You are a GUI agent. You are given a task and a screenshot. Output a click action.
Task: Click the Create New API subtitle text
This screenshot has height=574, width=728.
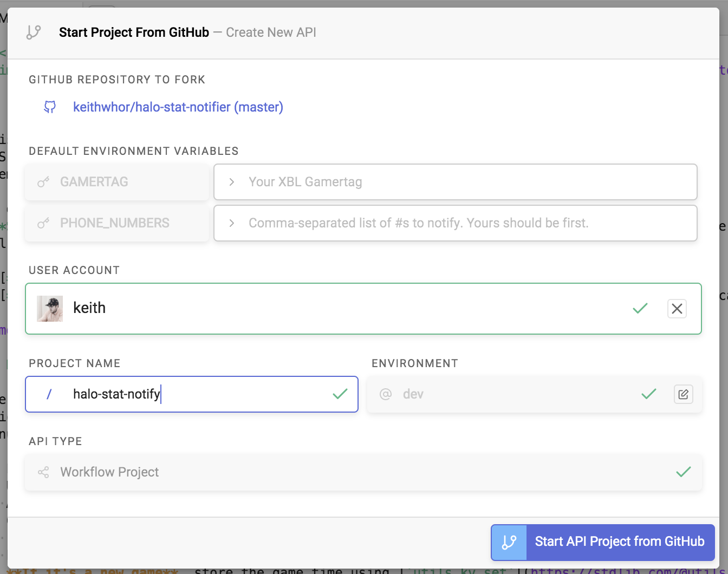point(271,32)
